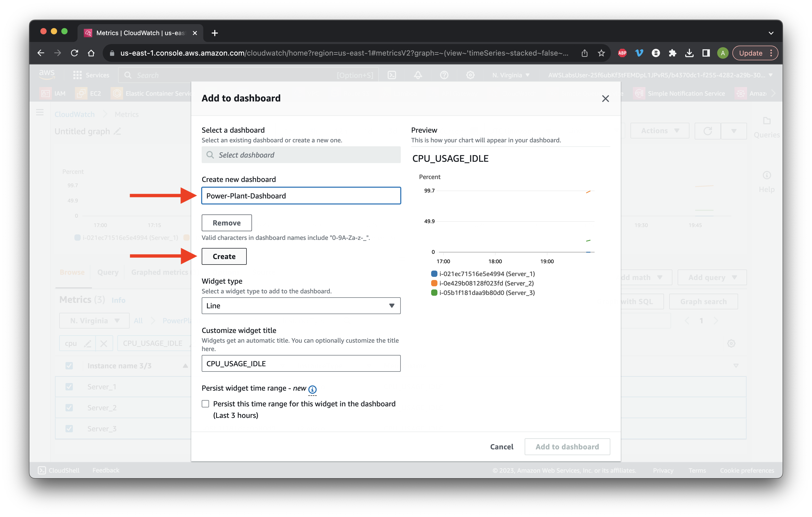Toggle the browser side panel icon
Viewport: 812px width, 517px height.
[x=706, y=53]
